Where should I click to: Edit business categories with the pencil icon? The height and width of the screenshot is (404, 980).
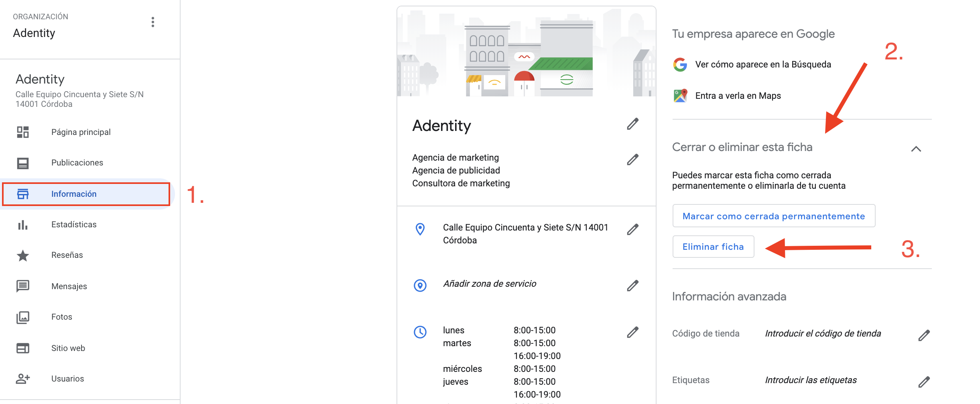pyautogui.click(x=632, y=159)
